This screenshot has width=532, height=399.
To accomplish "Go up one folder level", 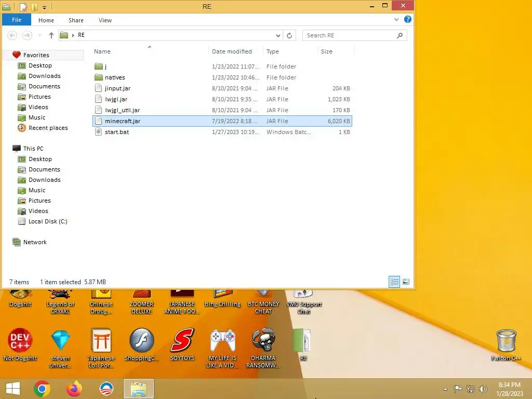I will 51,35.
